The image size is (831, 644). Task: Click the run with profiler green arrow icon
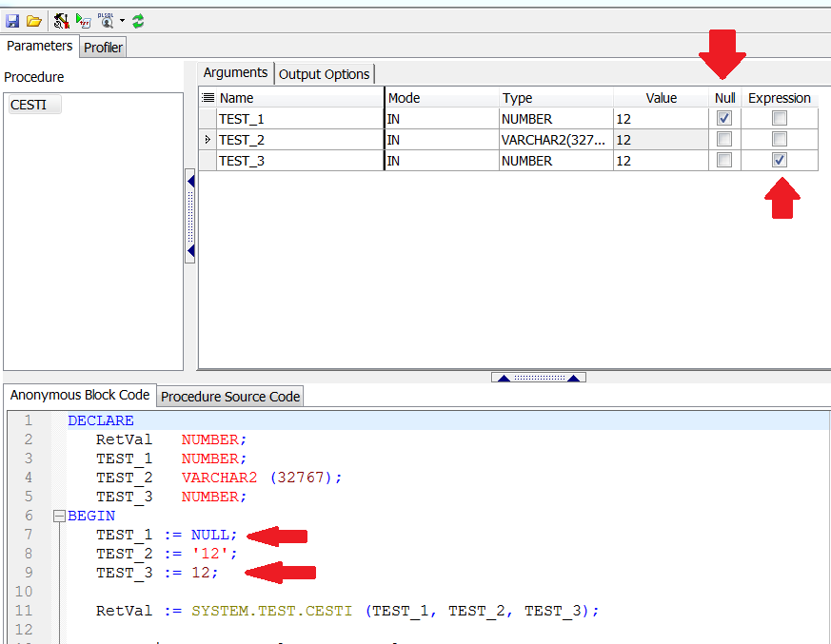[x=84, y=20]
